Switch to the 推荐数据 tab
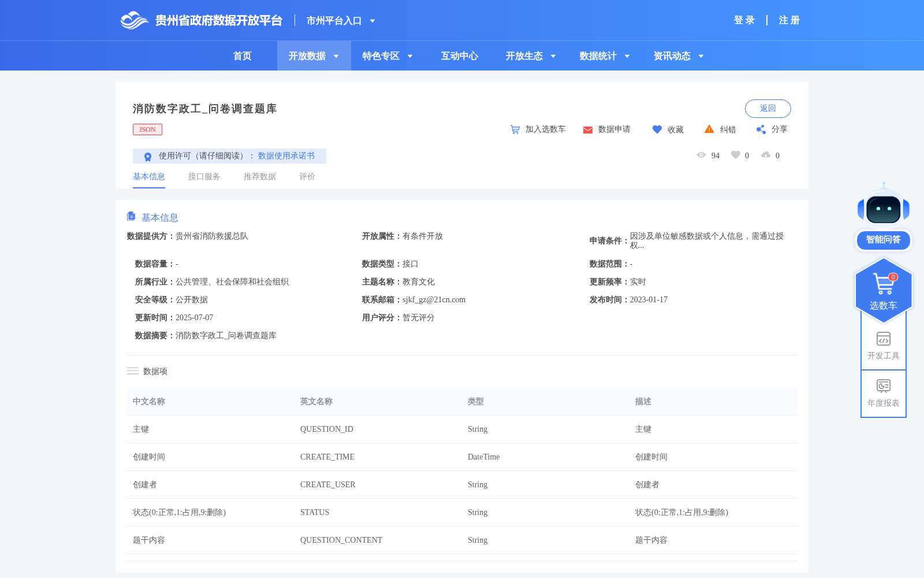The width and height of the screenshot is (924, 578). [x=260, y=177]
